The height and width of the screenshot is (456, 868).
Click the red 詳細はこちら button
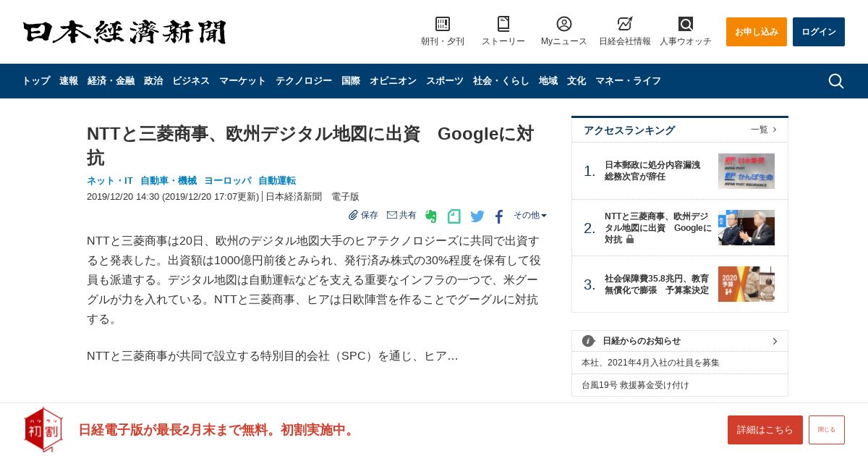click(765, 430)
